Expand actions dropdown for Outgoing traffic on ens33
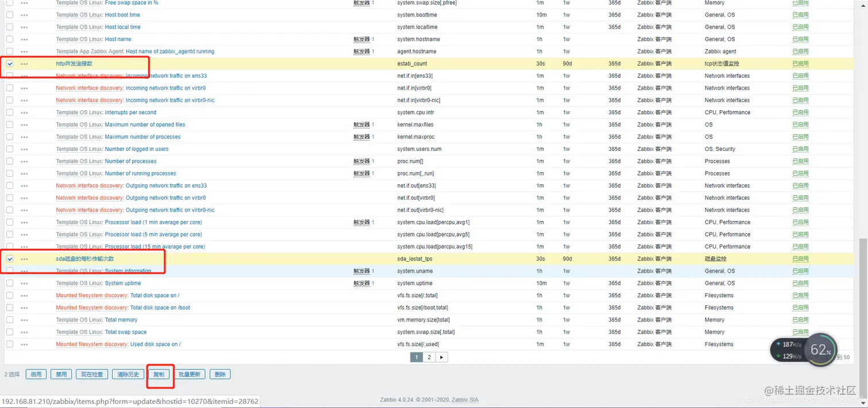 click(24, 186)
